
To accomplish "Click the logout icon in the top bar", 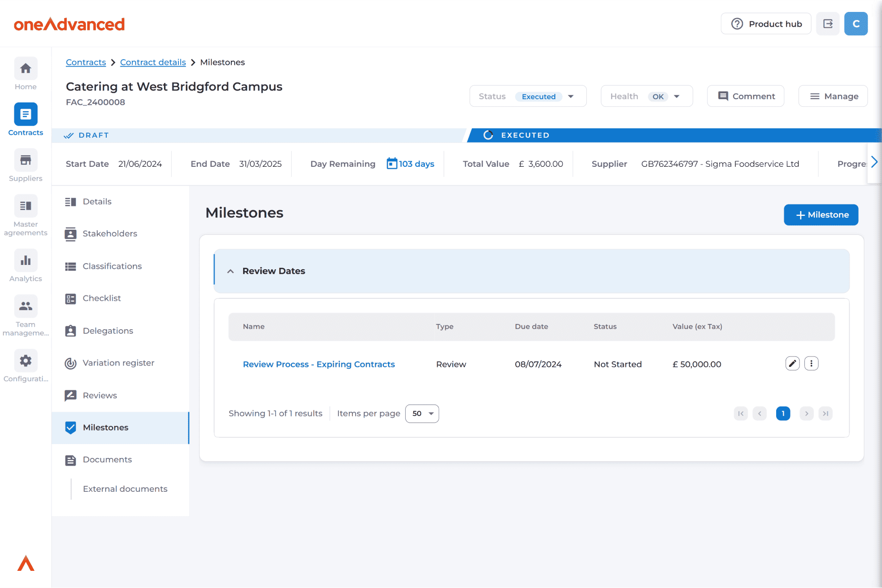I will [x=828, y=24].
